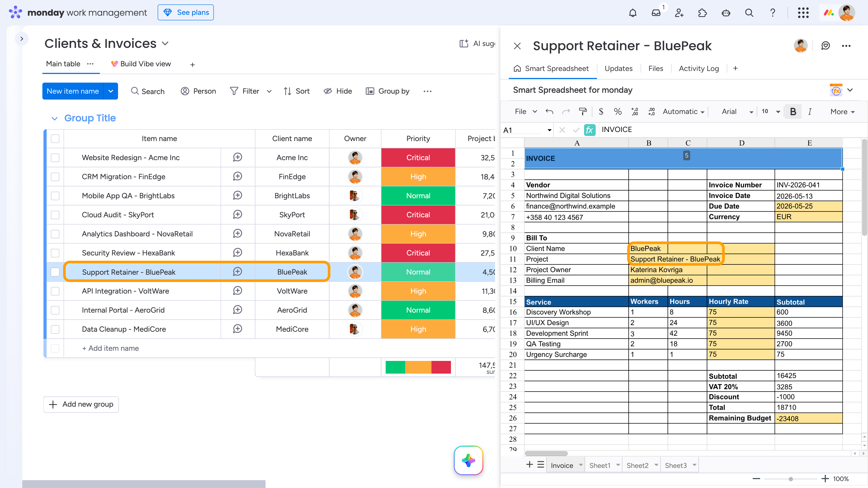Open the help question mark

click(x=772, y=13)
